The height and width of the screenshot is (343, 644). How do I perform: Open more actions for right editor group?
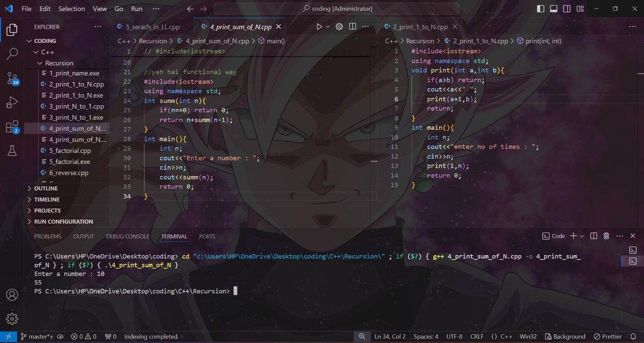(634, 27)
